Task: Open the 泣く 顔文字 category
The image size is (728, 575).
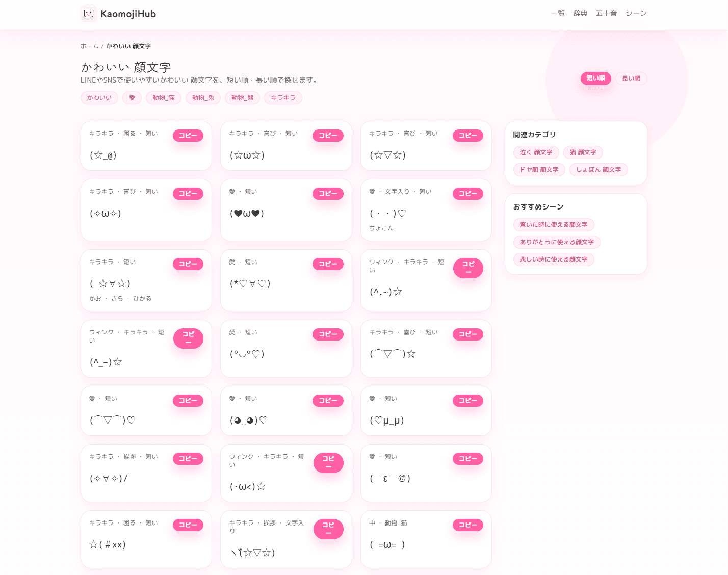Action: (x=536, y=152)
